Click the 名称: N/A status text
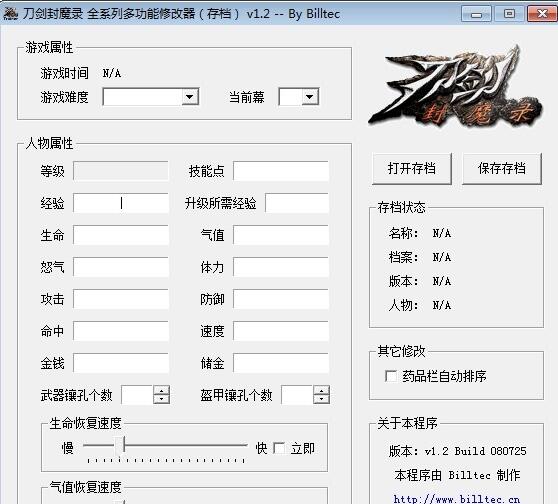The height and width of the screenshot is (504, 558). [x=420, y=233]
